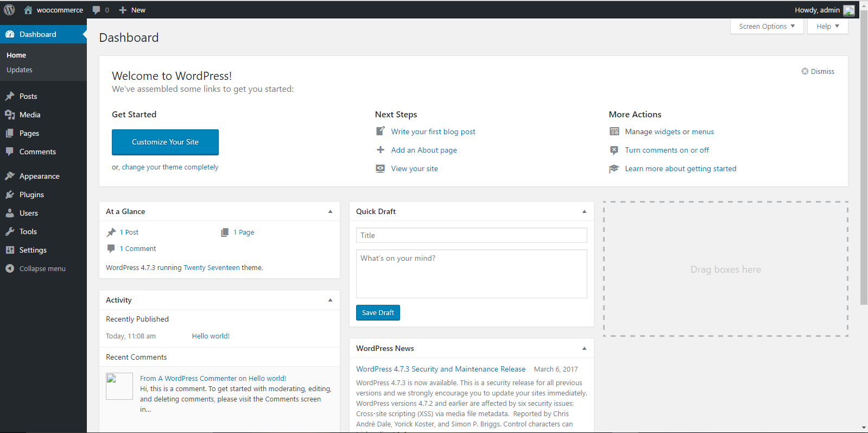Open the Twenty Seventeen theme link
Image resolution: width=868 pixels, height=433 pixels.
(x=212, y=267)
